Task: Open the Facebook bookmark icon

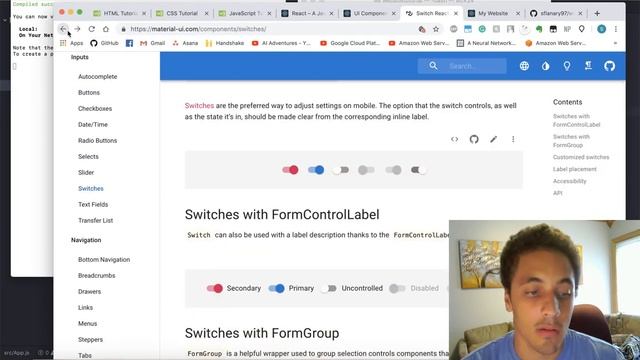Action: pyautogui.click(x=129, y=43)
